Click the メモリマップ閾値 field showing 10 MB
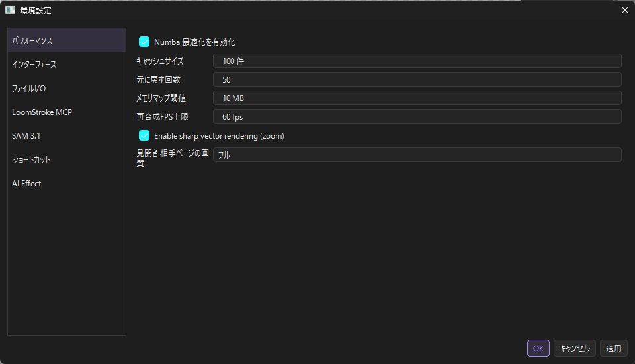 [417, 98]
